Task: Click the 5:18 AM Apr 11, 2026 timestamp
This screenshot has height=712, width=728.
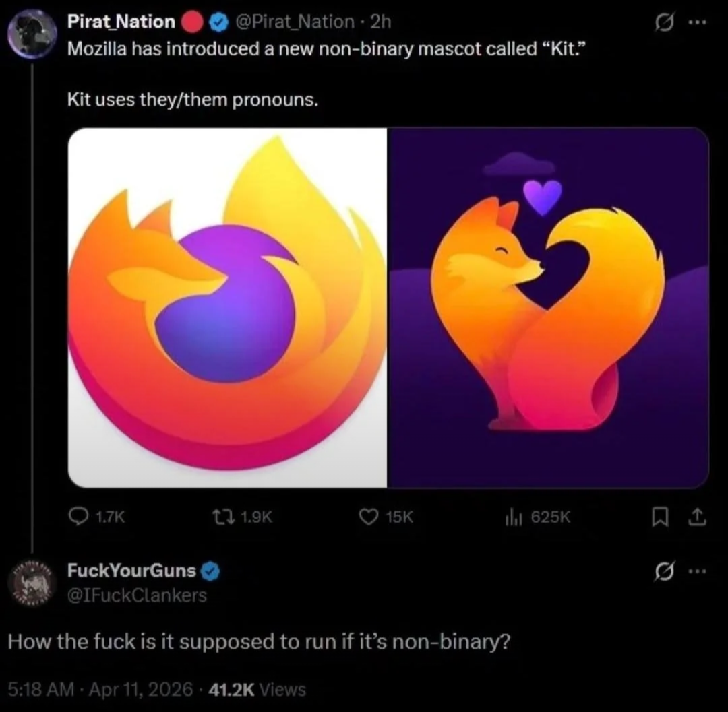Action: pos(100,690)
